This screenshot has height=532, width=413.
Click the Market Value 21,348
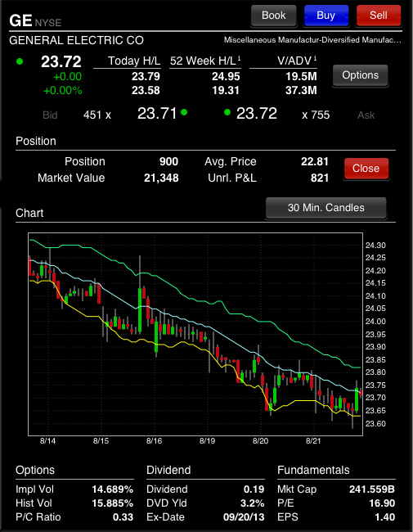tap(161, 178)
